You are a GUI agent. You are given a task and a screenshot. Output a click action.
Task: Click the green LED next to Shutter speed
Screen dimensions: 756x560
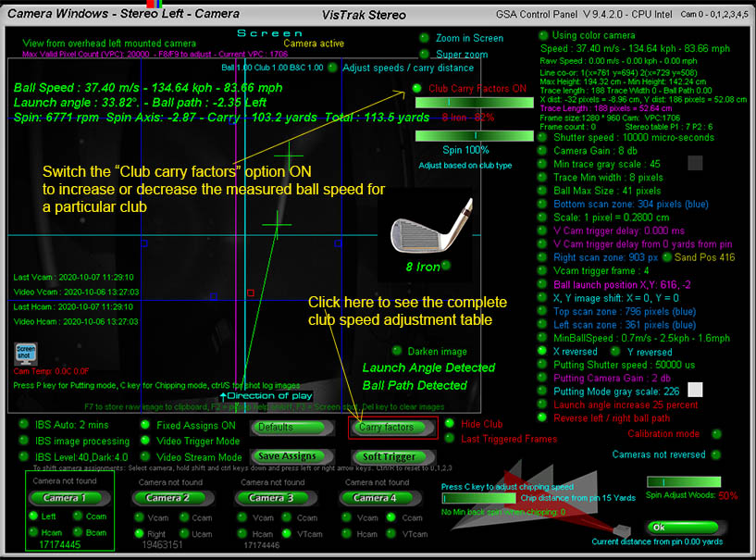(542, 137)
